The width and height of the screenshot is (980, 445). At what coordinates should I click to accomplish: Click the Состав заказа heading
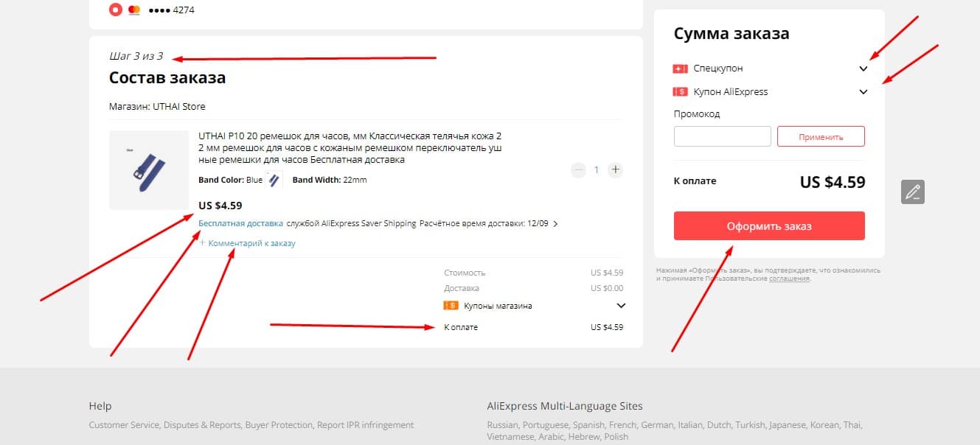coord(167,78)
